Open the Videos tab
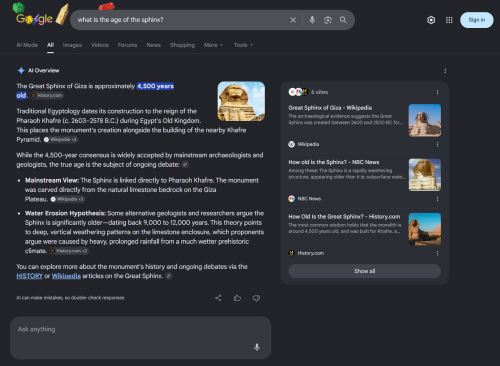Image resolution: width=500 pixels, height=366 pixels. [100, 45]
